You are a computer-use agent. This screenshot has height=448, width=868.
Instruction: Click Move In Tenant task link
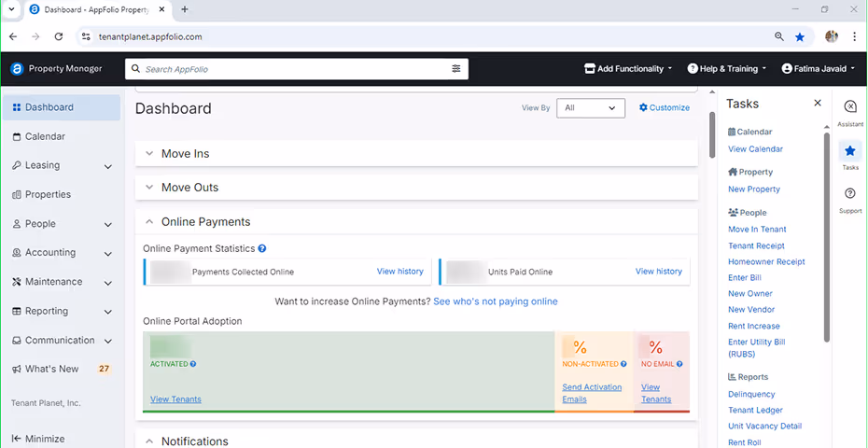click(757, 230)
